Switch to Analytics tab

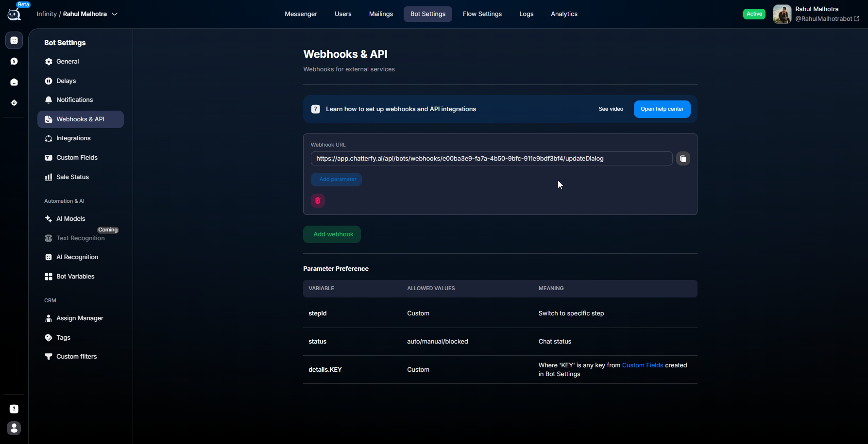564,14
